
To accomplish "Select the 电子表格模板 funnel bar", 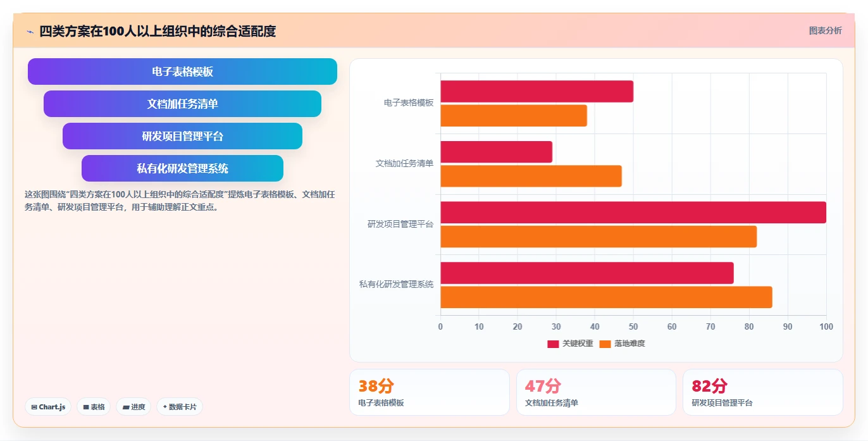I will (x=182, y=71).
